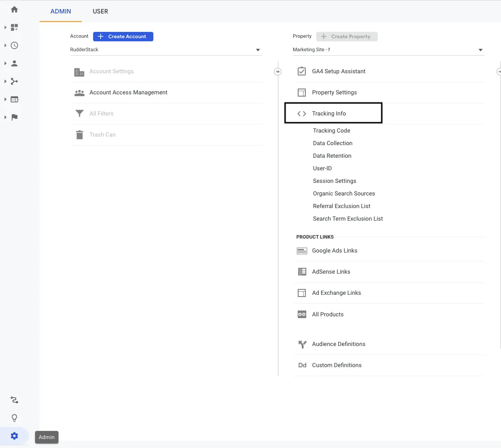Open the Acquisition arrows icon

[x=14, y=81]
